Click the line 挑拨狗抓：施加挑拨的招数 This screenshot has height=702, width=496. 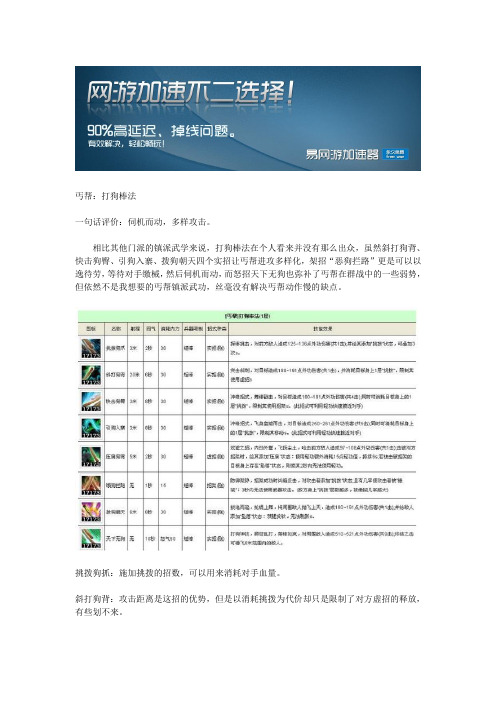(178, 573)
